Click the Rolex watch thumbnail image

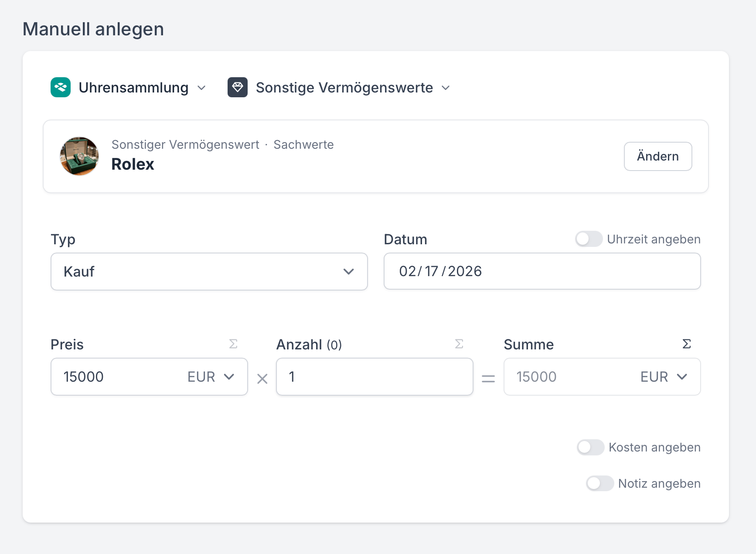click(79, 156)
